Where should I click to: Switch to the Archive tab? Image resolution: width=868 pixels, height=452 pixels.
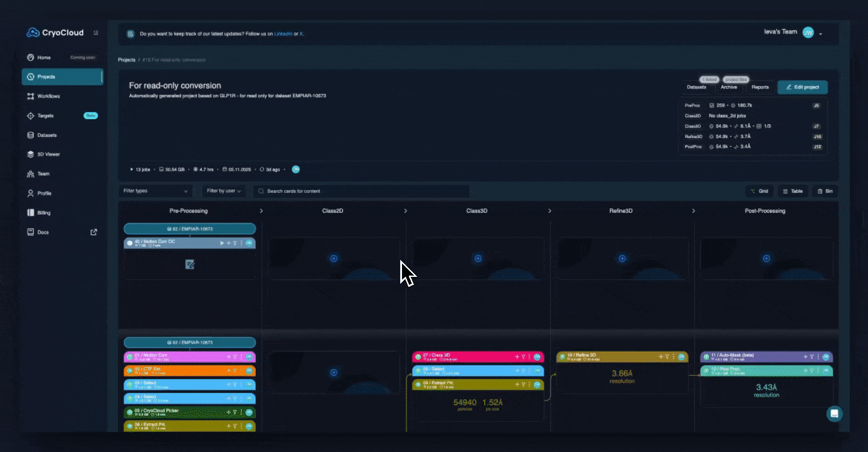tap(728, 87)
